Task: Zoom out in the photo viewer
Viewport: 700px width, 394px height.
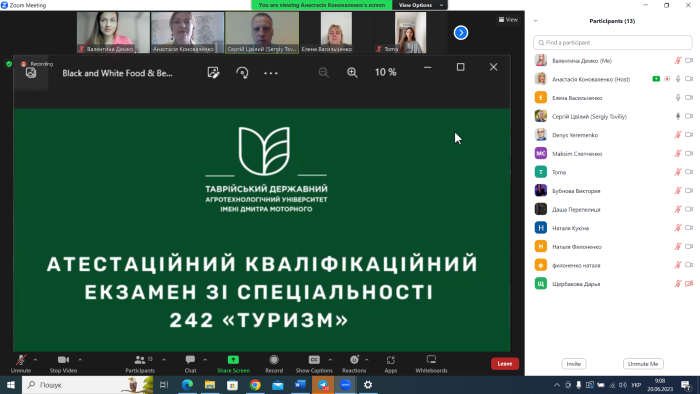Action: pos(324,72)
